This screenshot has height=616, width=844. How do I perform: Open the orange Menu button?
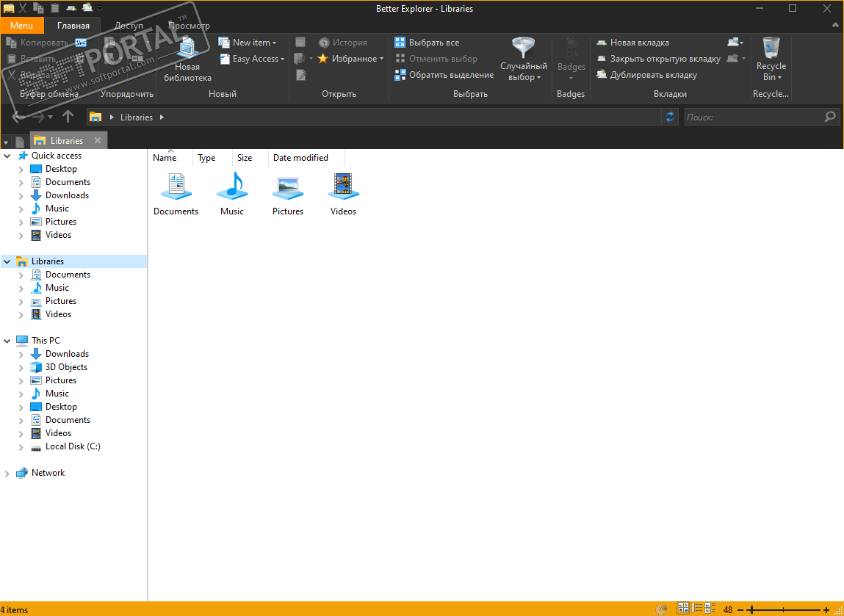pyautogui.click(x=21, y=25)
